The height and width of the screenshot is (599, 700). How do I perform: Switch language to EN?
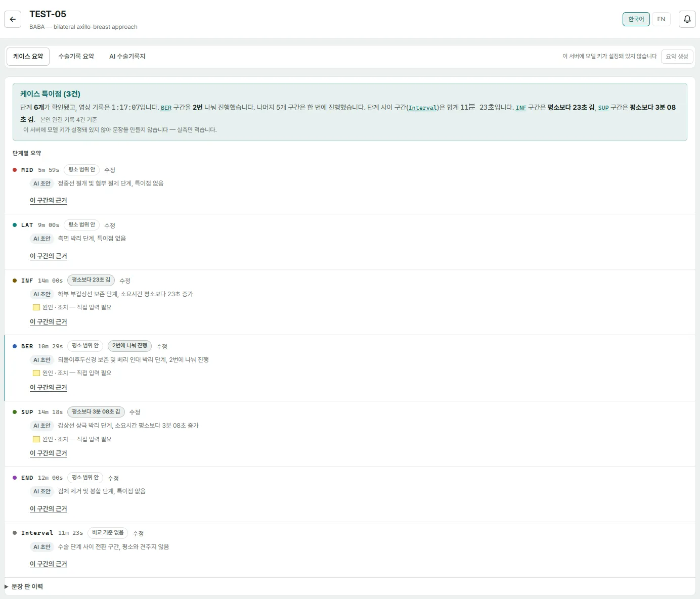pos(661,19)
